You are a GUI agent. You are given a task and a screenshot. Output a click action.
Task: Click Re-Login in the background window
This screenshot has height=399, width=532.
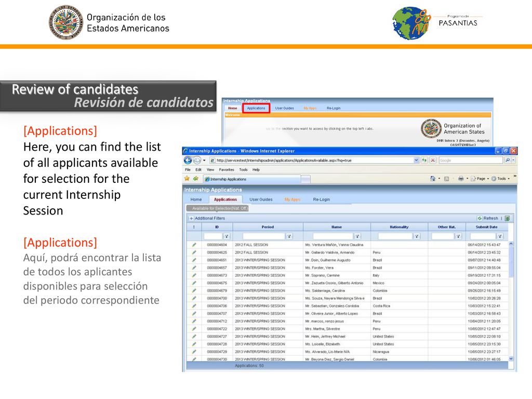click(334, 108)
